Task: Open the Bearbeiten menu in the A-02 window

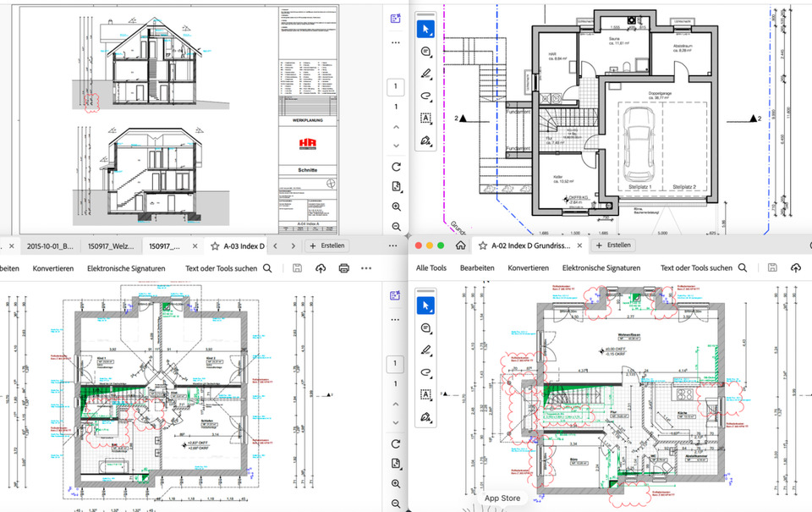Action: [477, 268]
